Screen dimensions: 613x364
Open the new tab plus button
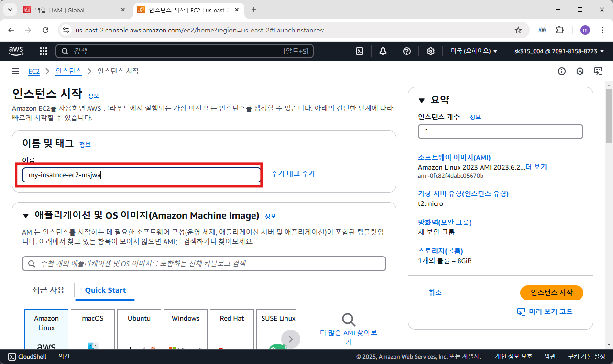pos(254,10)
